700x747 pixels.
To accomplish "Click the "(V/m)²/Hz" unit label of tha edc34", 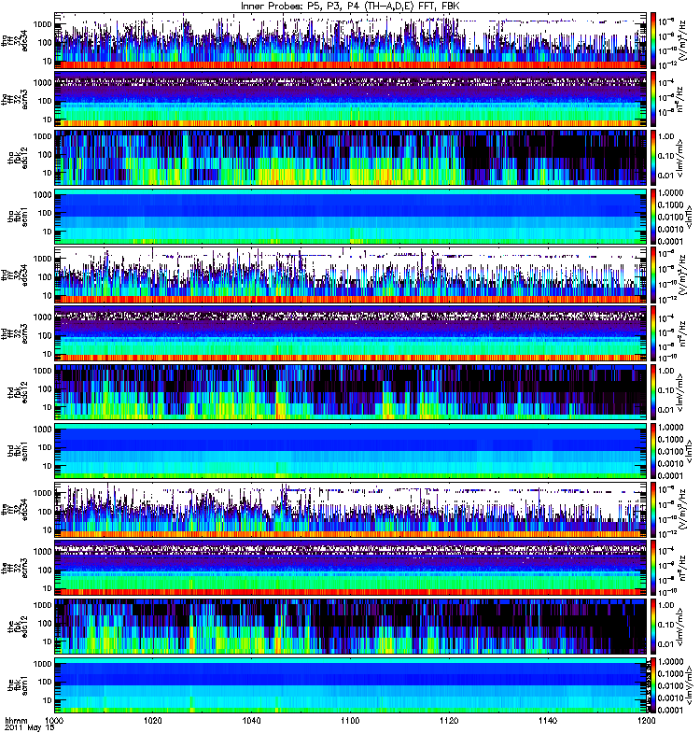I will pos(685,41).
